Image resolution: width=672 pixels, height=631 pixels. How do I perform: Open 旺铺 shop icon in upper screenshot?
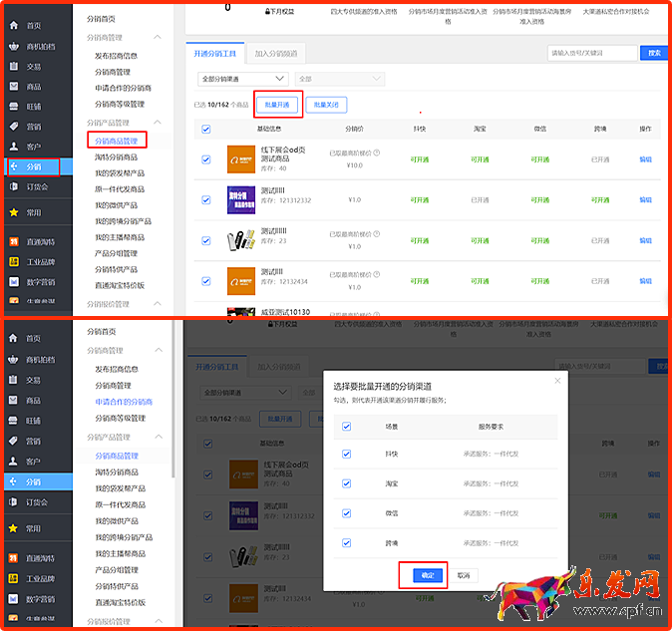pos(14,107)
